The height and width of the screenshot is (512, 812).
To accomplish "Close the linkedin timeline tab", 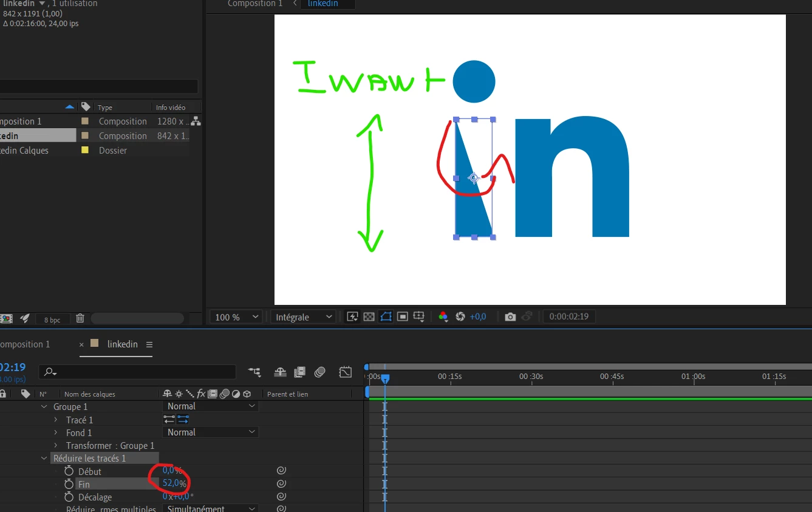I will tap(82, 344).
